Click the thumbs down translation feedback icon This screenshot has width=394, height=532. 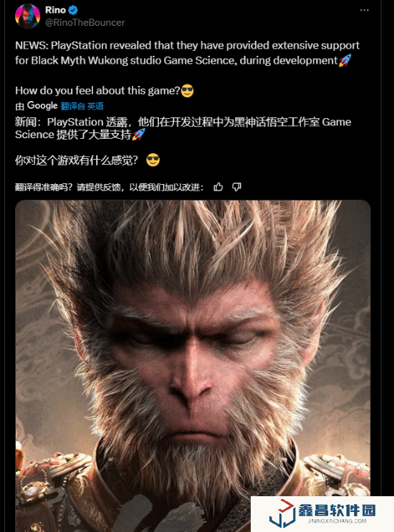coord(236,187)
